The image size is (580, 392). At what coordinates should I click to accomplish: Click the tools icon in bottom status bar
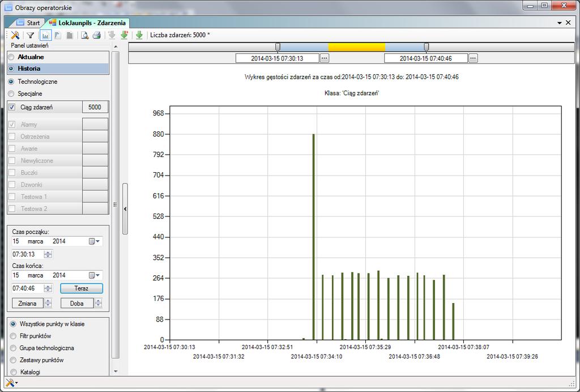pyautogui.click(x=10, y=383)
